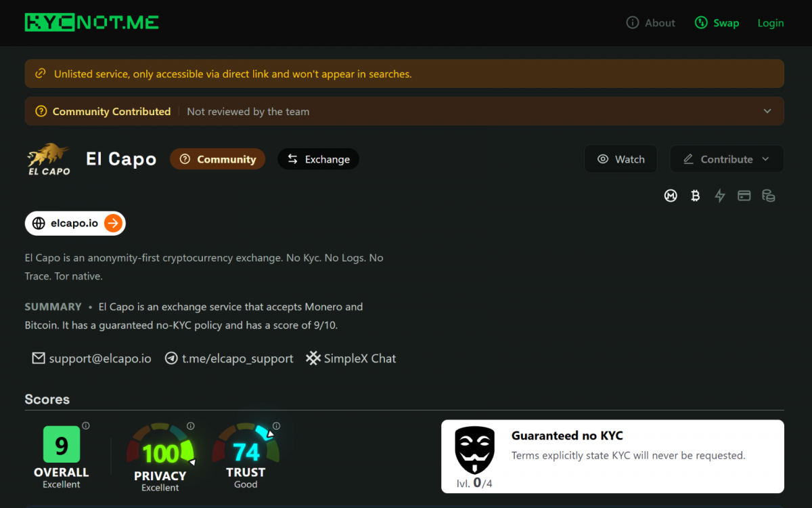Click the Monero currency icon
Viewport: 812px width, 508px height.
(x=671, y=196)
